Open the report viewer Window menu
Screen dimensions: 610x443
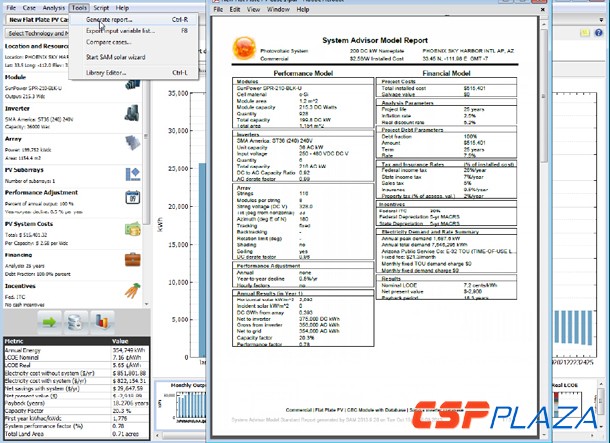click(x=277, y=8)
